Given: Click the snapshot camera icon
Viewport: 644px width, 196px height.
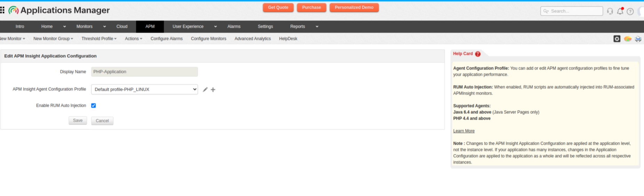Looking at the screenshot, I should (617, 39).
